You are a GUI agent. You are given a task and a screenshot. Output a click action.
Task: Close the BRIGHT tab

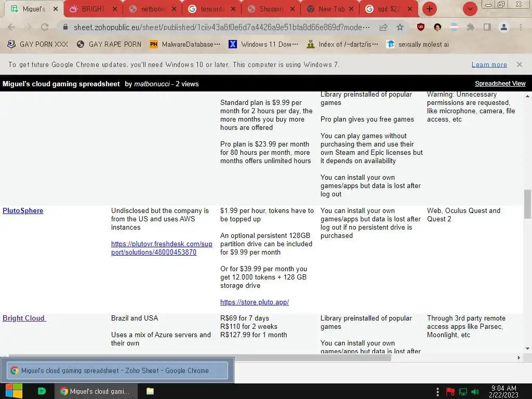point(115,9)
